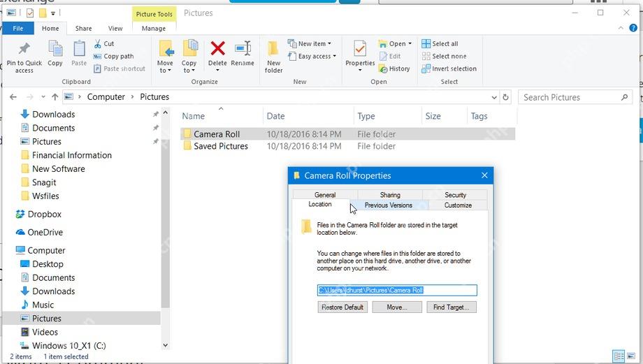Cut the selected item

[x=104, y=43]
